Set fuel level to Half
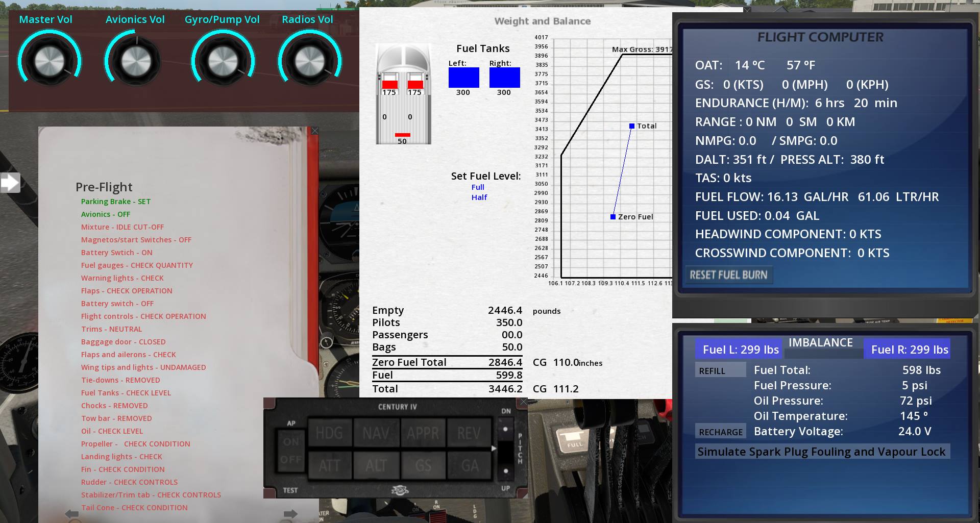This screenshot has height=523, width=980. [479, 197]
